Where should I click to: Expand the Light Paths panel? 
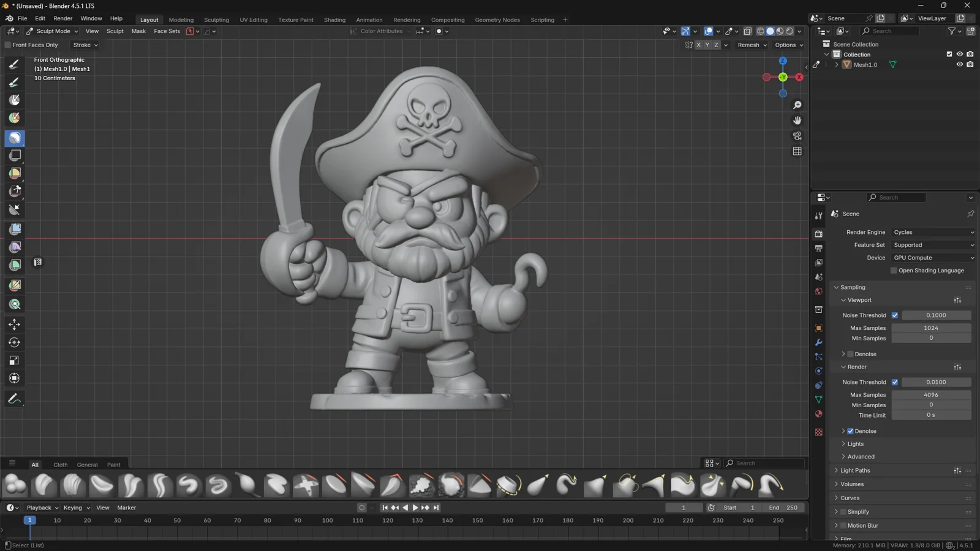(x=854, y=471)
